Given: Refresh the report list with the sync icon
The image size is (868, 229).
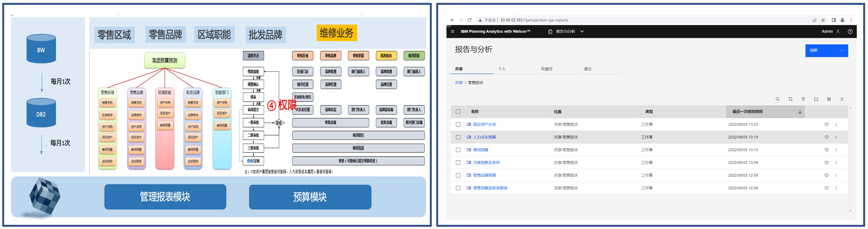Looking at the screenshot, I should [790, 99].
